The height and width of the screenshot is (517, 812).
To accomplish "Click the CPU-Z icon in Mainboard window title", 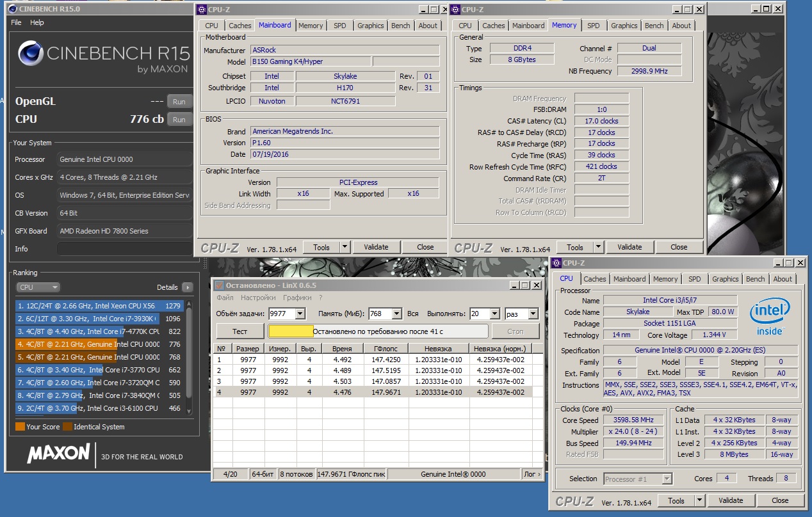I will pos(202,10).
